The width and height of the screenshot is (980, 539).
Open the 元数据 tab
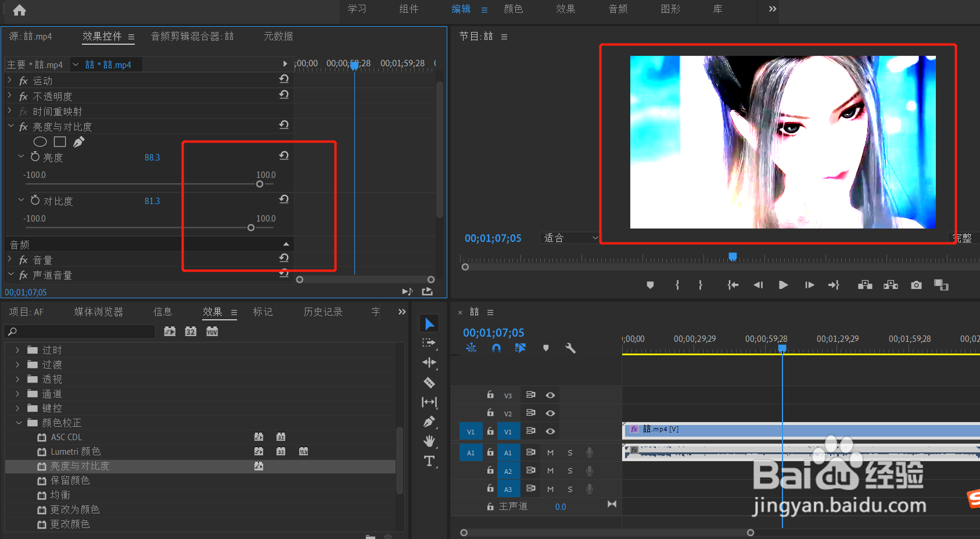click(278, 36)
